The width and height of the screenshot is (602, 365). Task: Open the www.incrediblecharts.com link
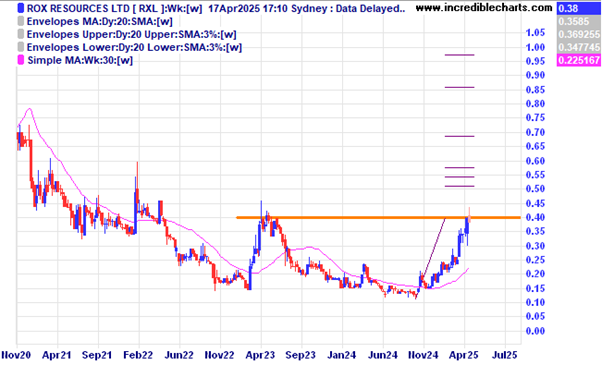(484, 8)
